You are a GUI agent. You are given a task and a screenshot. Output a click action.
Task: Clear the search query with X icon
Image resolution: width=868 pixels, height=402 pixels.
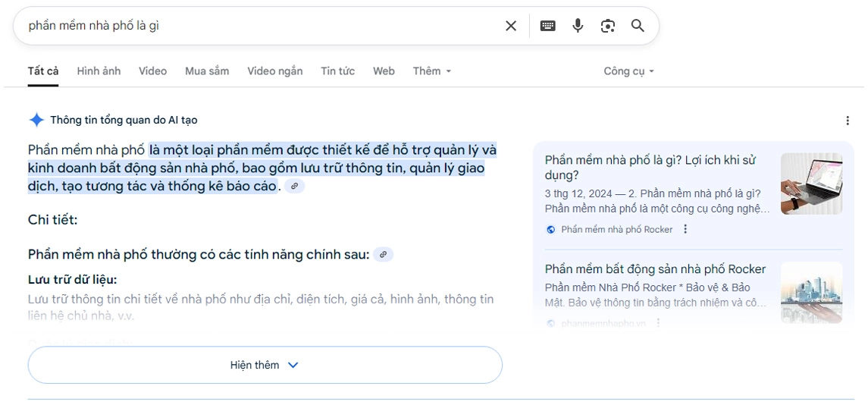coord(510,26)
